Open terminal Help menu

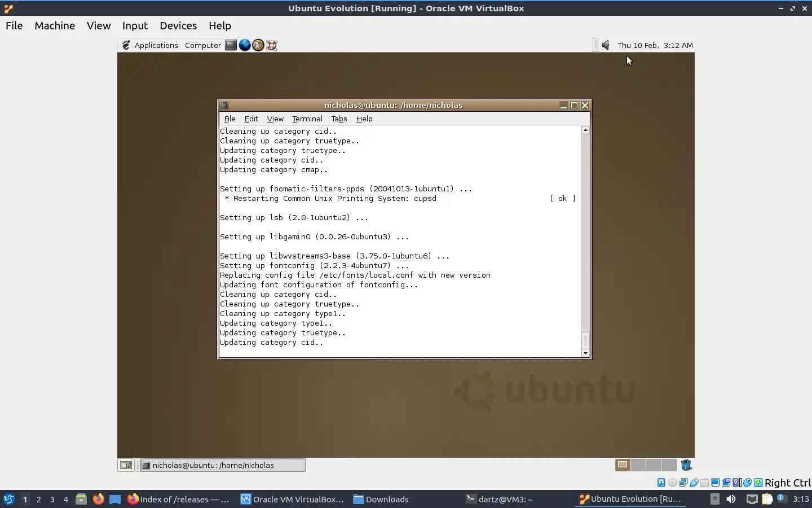(364, 119)
